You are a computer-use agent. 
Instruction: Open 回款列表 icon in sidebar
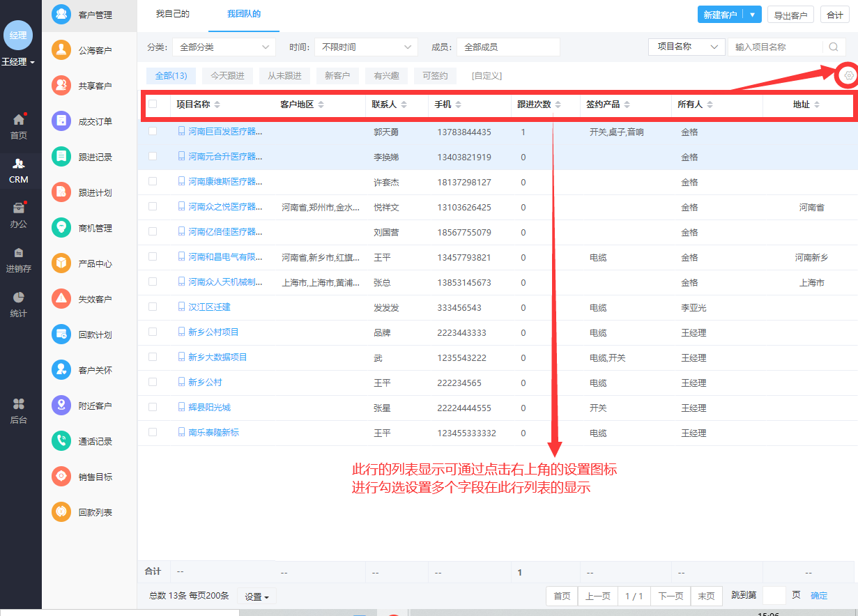coord(61,512)
